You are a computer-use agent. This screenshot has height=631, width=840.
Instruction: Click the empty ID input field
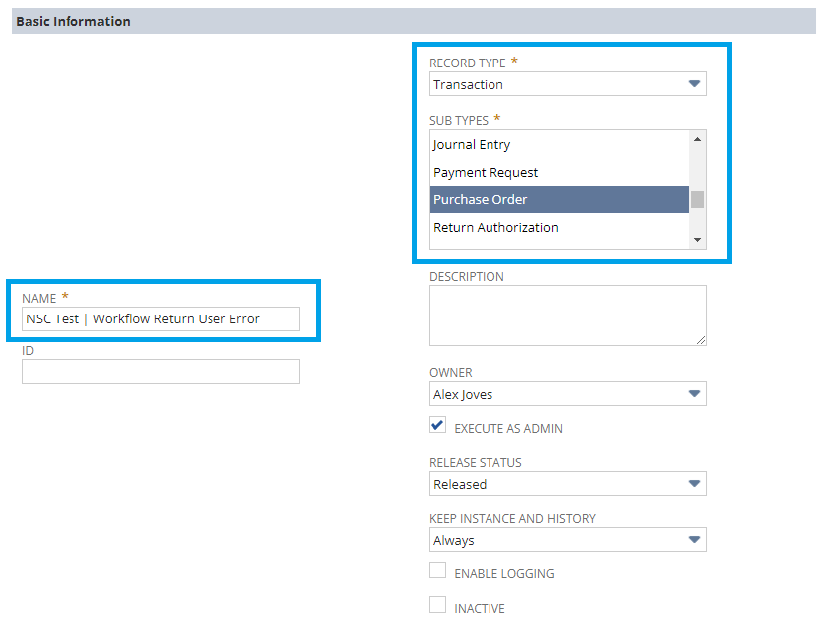pos(161,371)
